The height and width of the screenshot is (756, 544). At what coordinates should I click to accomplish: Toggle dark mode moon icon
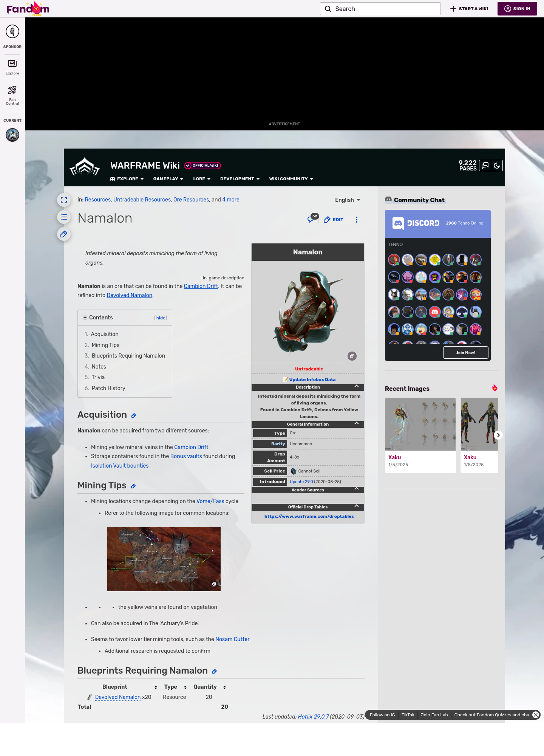[497, 166]
